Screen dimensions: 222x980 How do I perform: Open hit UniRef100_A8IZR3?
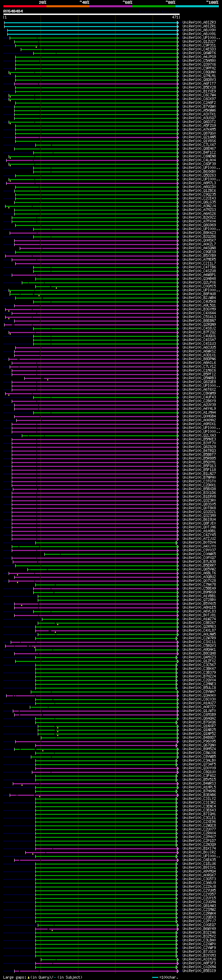199,23
